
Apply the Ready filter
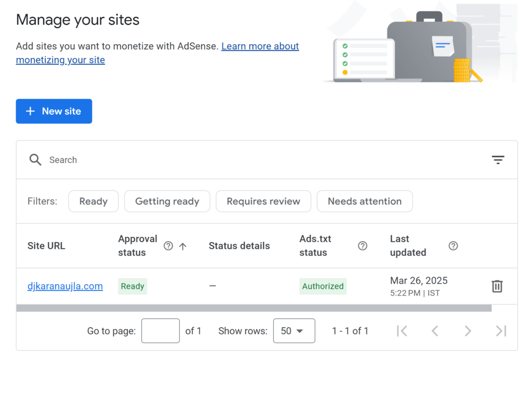tap(94, 201)
